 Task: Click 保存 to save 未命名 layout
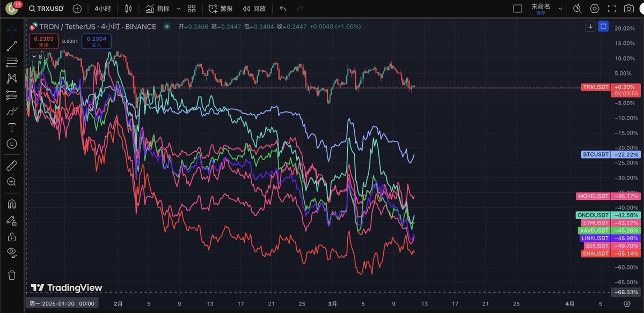pyautogui.click(x=540, y=13)
